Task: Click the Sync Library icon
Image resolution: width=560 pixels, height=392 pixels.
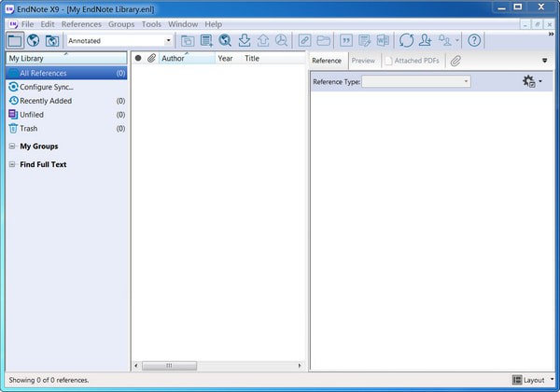Action: pyautogui.click(x=406, y=40)
